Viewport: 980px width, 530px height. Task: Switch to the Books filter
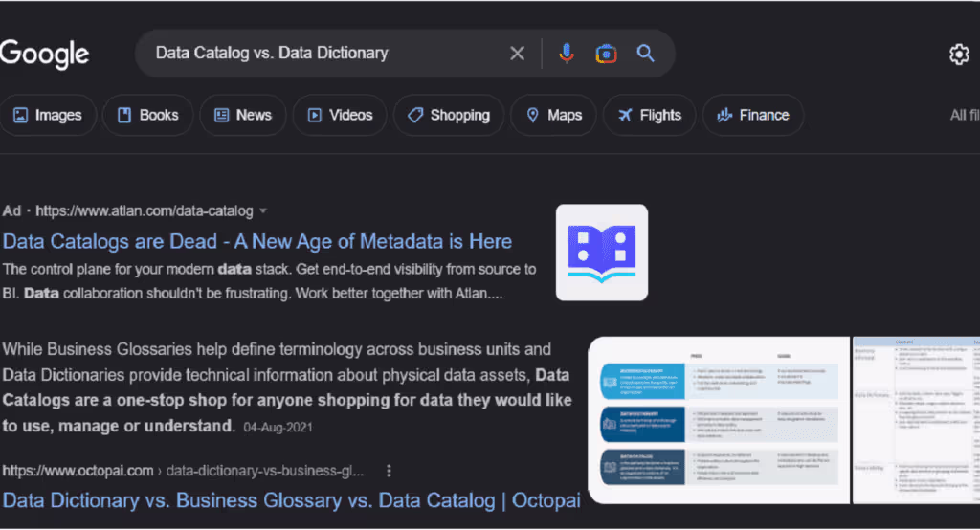coord(148,115)
